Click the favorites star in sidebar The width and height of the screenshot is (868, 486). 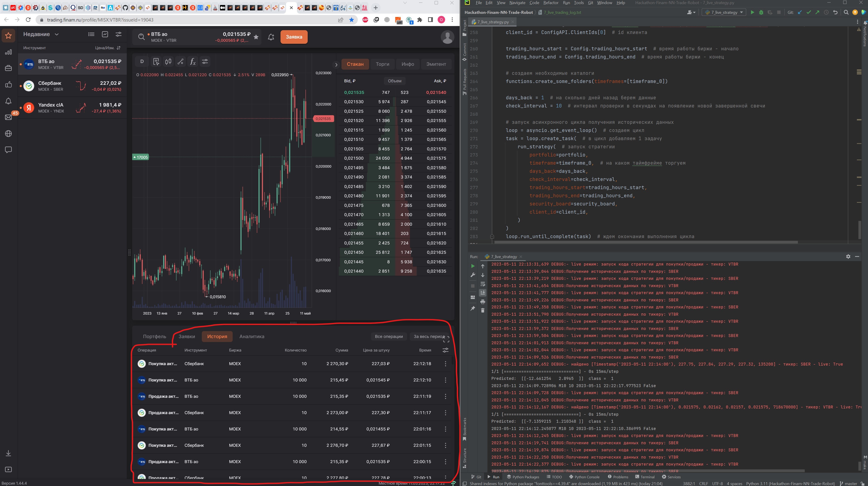(x=8, y=35)
